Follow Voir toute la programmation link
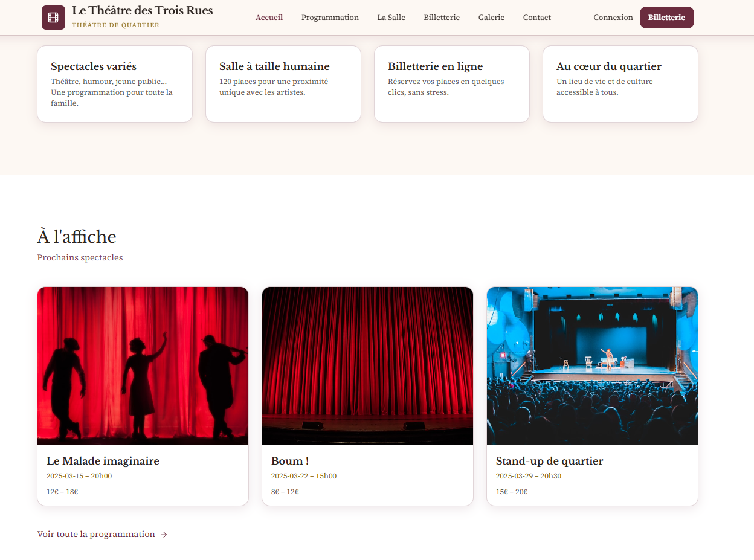 96,535
